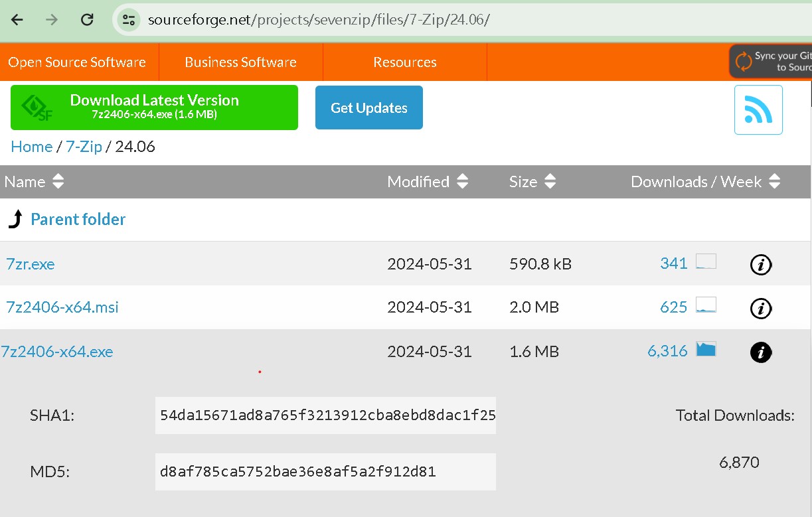Click download chart icon for 7z2406-x64.msi
812x517 pixels.
click(706, 305)
